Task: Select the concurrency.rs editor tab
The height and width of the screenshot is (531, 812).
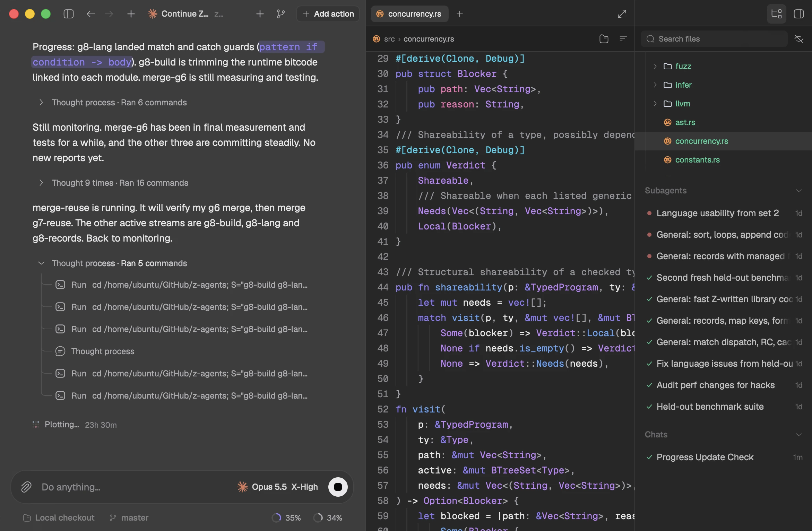Action: click(409, 14)
